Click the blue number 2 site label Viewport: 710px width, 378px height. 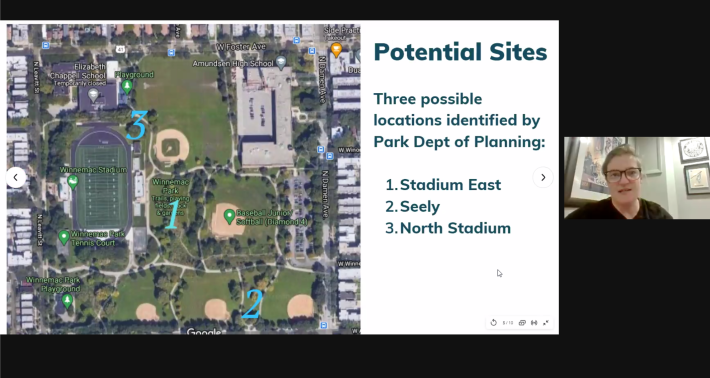(252, 303)
